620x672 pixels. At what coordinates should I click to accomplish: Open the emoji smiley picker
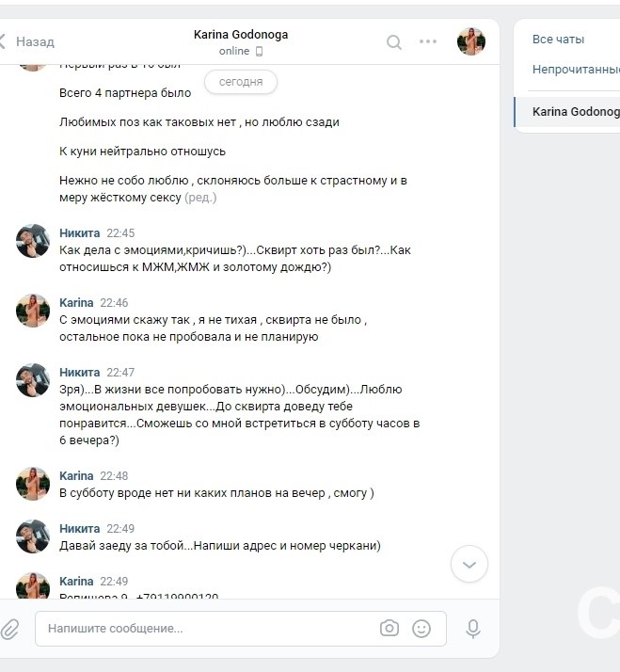pyautogui.click(x=421, y=629)
